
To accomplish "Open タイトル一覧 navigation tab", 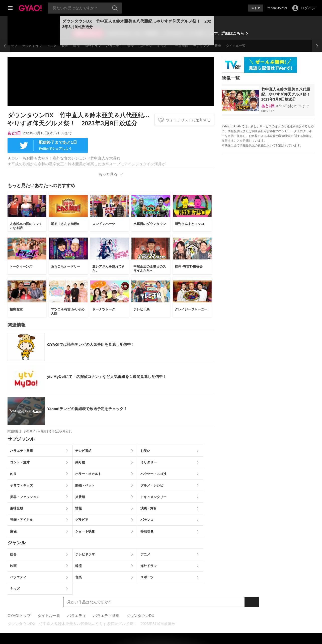I will click(236, 46).
